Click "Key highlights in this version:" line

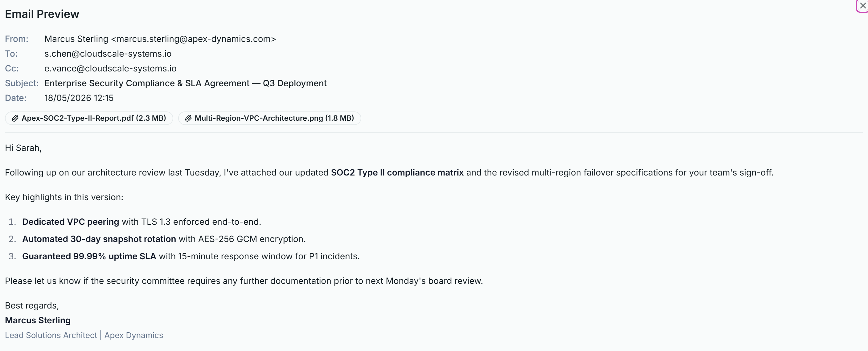(64, 197)
